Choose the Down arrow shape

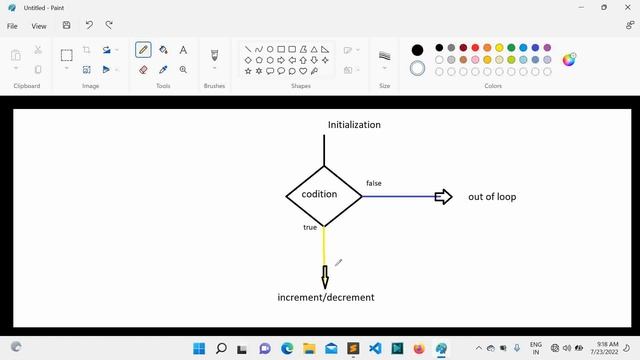coord(314,60)
